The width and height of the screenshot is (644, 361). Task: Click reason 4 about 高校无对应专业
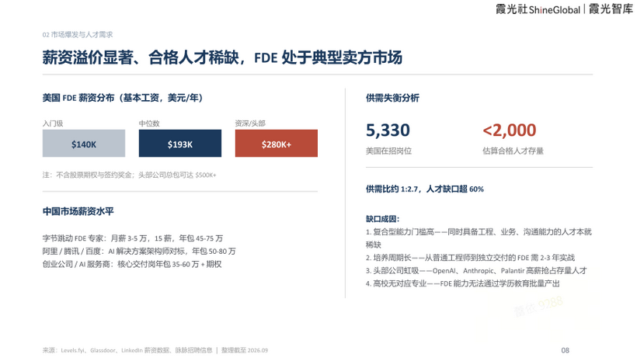coord(463,283)
